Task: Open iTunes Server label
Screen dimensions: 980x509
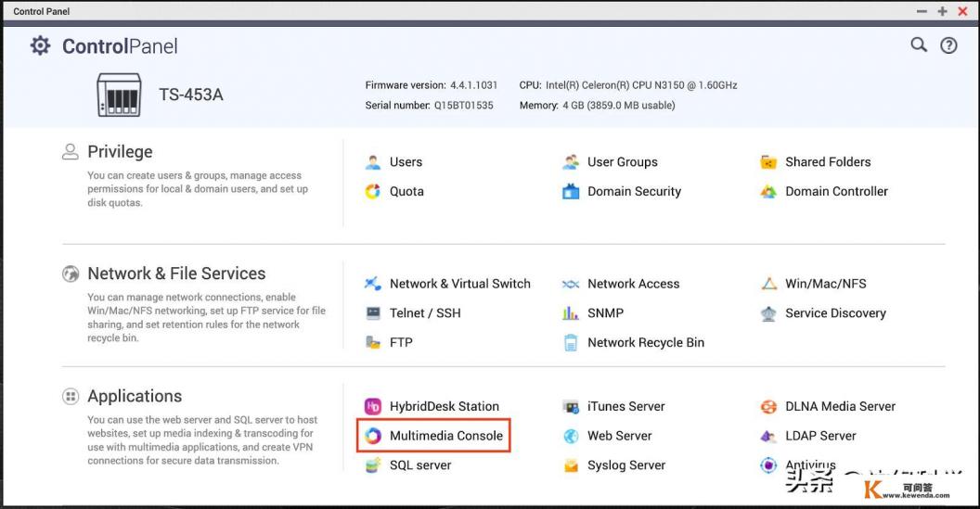Action: tap(626, 406)
